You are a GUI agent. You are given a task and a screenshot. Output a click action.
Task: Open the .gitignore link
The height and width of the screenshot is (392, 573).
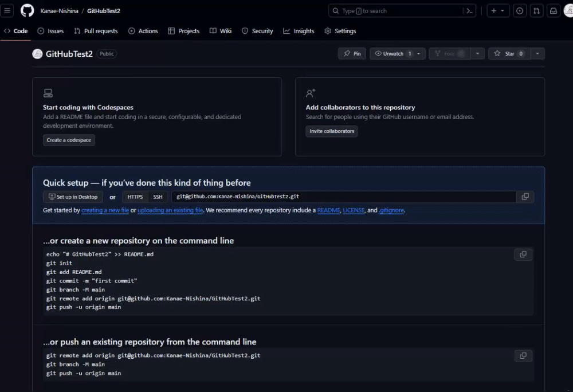(391, 210)
